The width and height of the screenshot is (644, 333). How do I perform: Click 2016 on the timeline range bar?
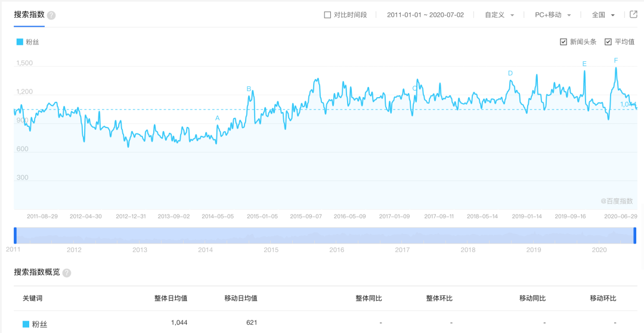[337, 250]
